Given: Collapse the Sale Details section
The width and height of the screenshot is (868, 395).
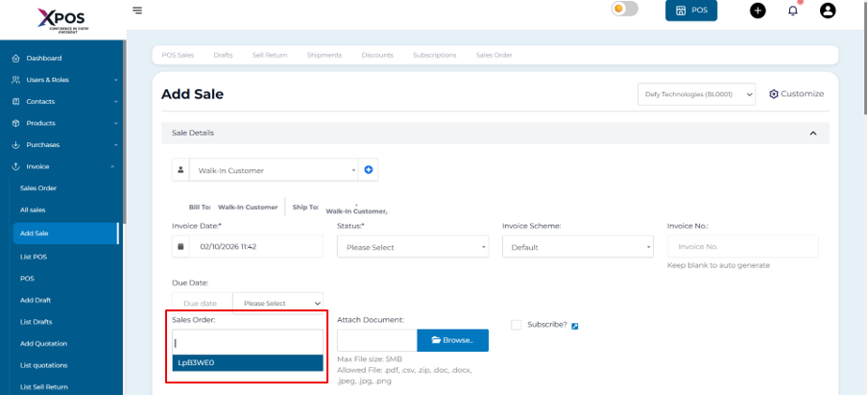Looking at the screenshot, I should [x=812, y=133].
